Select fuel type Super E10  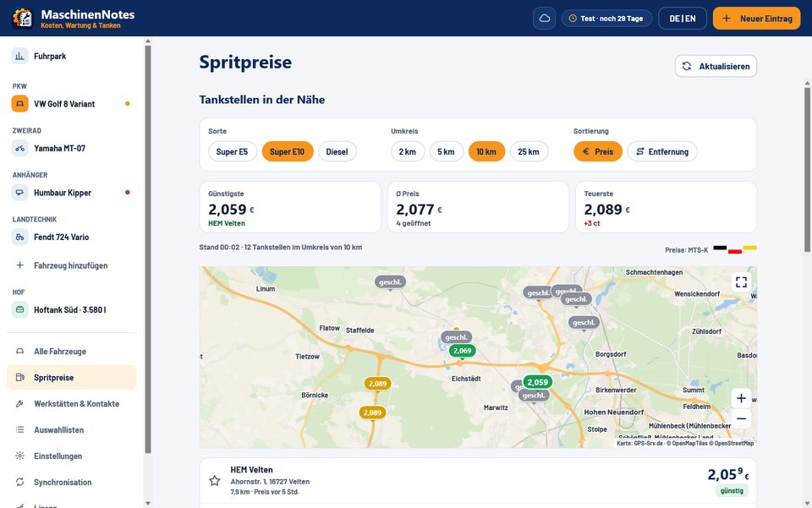288,151
